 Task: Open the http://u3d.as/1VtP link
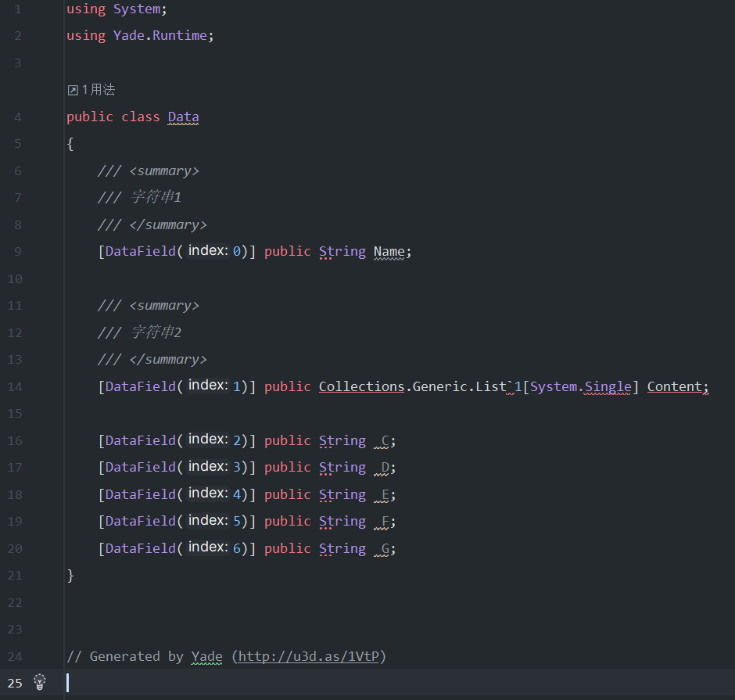pyautogui.click(x=308, y=656)
